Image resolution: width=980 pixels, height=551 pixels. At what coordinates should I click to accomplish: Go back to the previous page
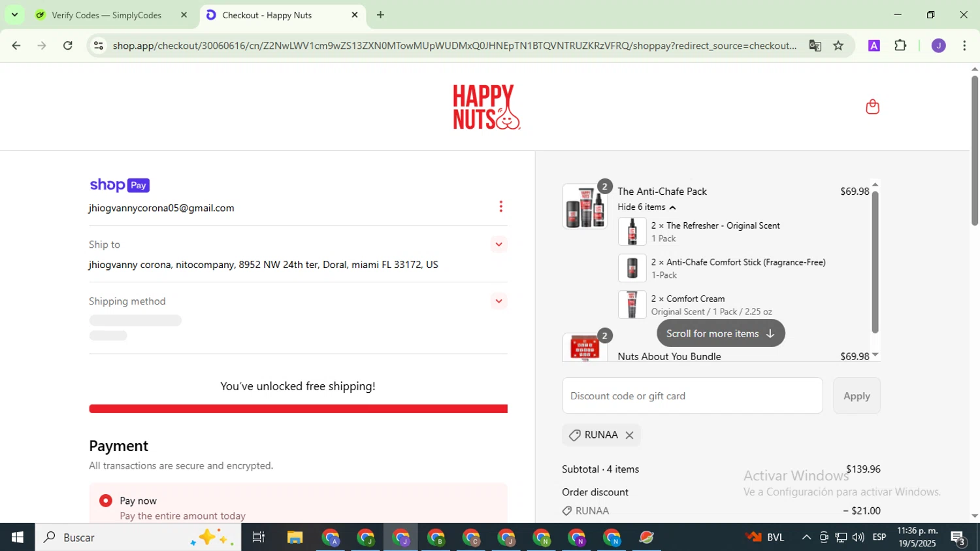point(16,46)
